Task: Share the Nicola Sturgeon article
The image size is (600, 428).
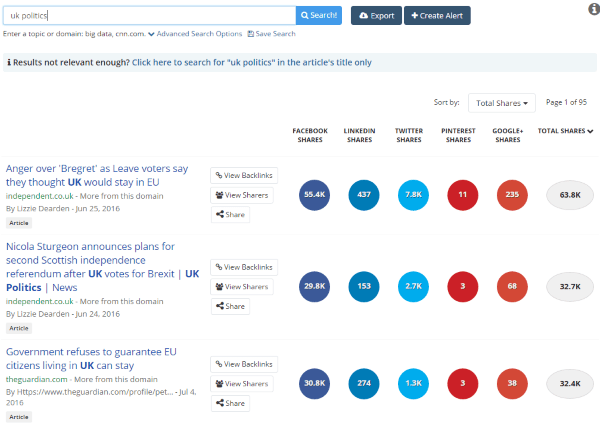Action: click(231, 306)
